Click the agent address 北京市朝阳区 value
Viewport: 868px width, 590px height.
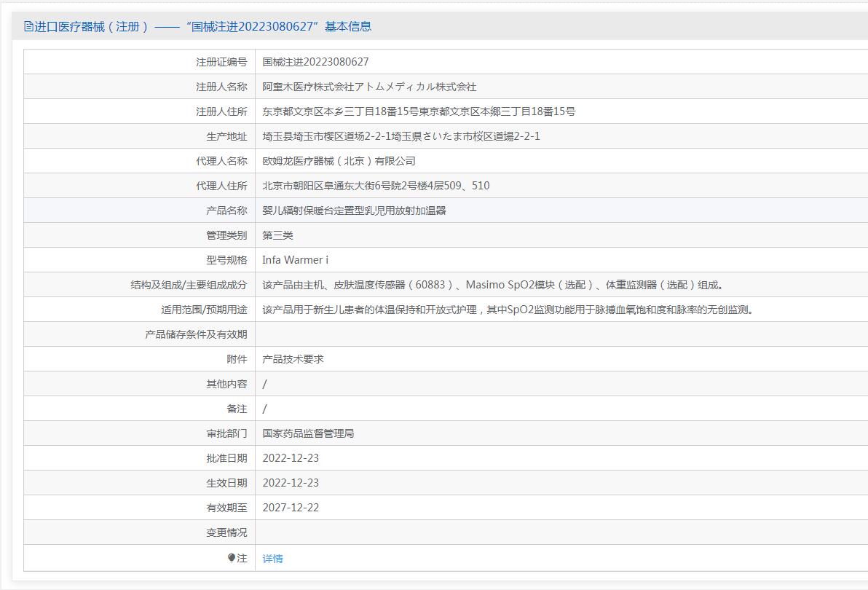pyautogui.click(x=376, y=186)
